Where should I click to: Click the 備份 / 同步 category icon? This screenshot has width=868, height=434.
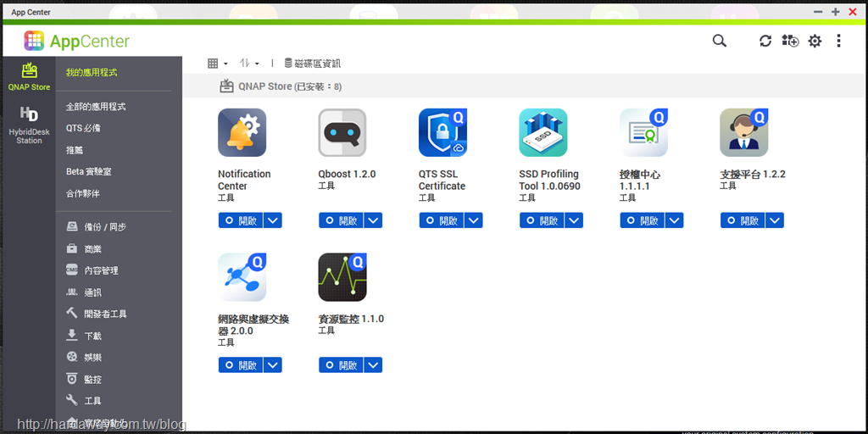click(x=72, y=227)
